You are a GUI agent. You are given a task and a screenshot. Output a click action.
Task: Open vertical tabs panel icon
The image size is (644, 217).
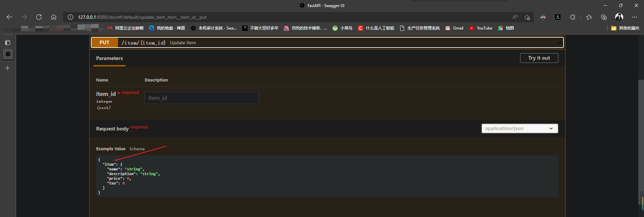(x=8, y=43)
